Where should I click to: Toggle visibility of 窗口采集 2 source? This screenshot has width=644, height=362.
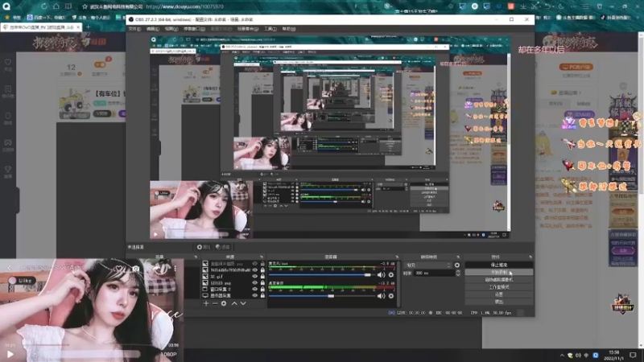coord(254,290)
